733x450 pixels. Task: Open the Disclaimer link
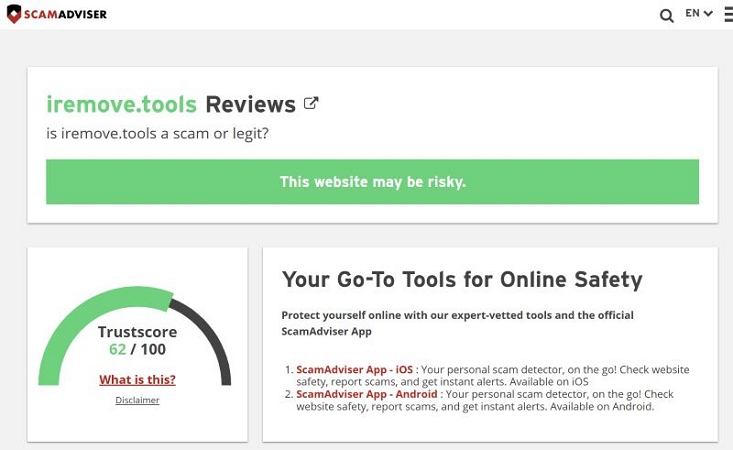(137, 400)
